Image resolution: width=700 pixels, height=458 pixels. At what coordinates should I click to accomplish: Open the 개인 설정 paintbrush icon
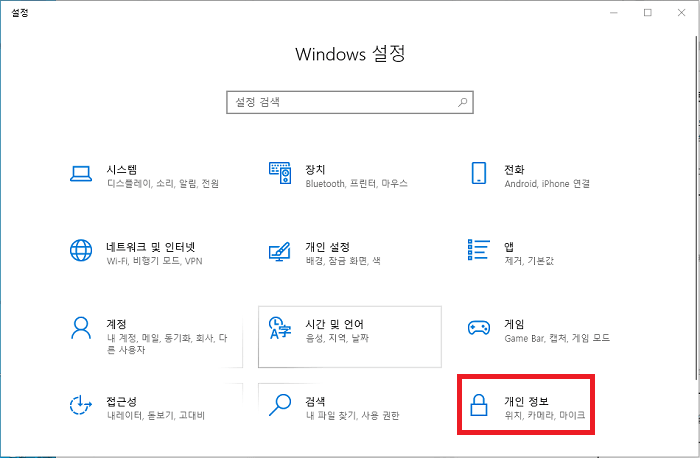coord(280,251)
